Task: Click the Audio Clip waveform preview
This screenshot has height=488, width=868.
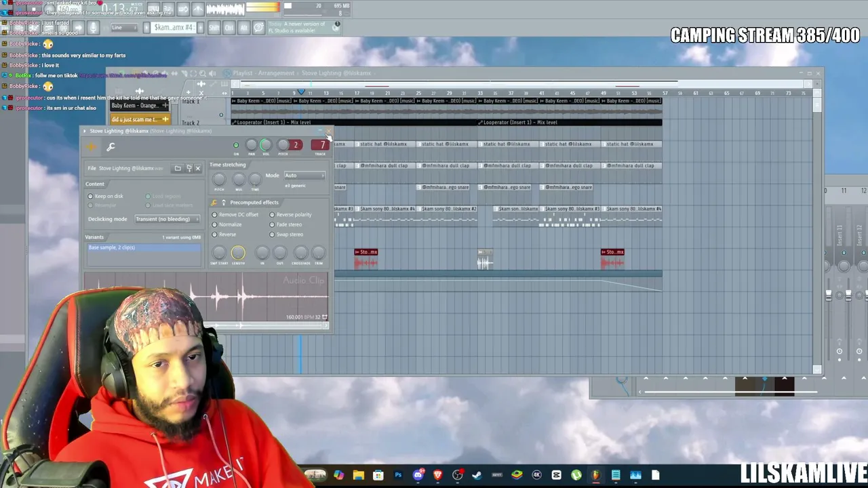Action: coord(206,296)
